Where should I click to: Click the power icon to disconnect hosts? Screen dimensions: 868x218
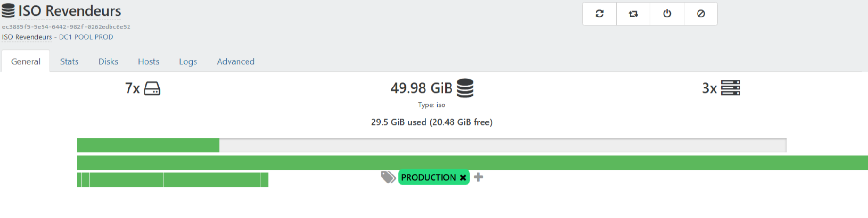667,14
